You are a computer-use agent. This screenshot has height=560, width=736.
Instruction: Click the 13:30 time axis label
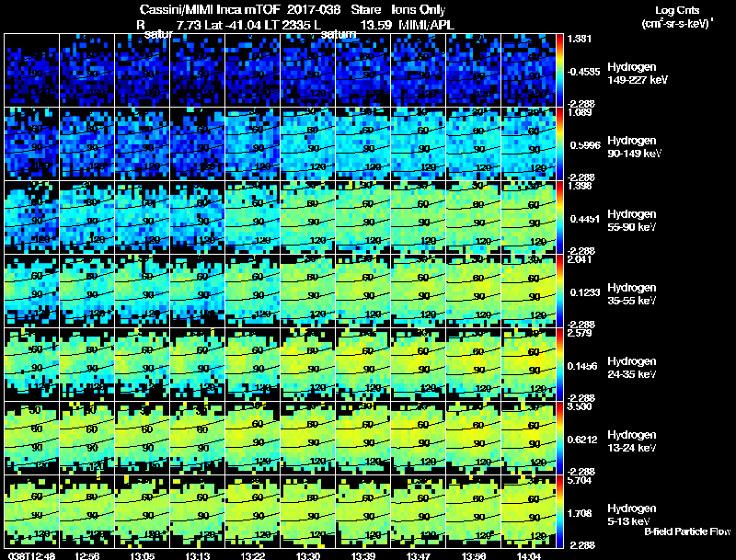pyautogui.click(x=308, y=555)
